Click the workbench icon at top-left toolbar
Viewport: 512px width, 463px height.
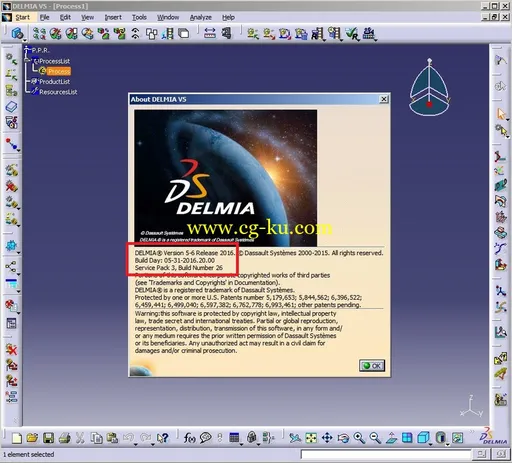pyautogui.click(x=17, y=33)
